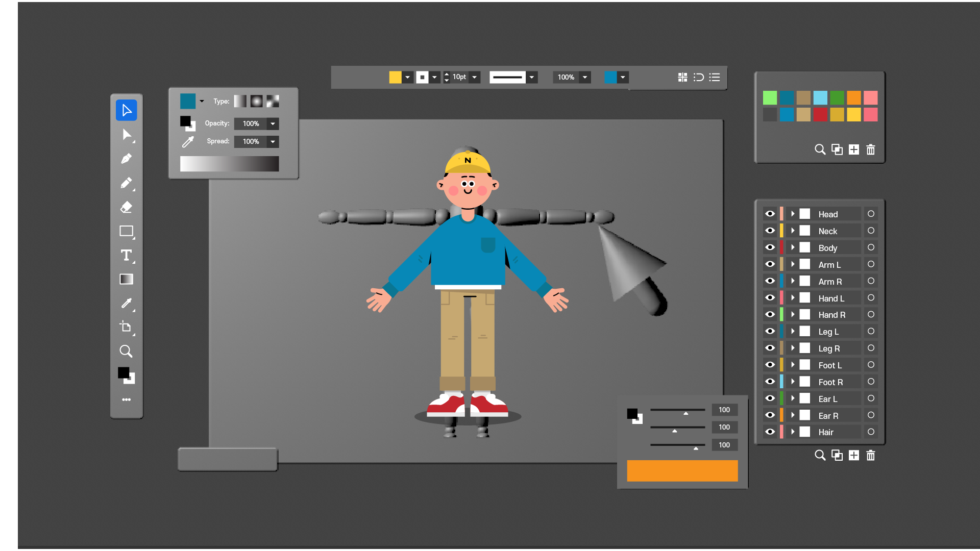The height and width of the screenshot is (551, 980).
Task: Click the orange color preview bar
Action: coord(682,470)
